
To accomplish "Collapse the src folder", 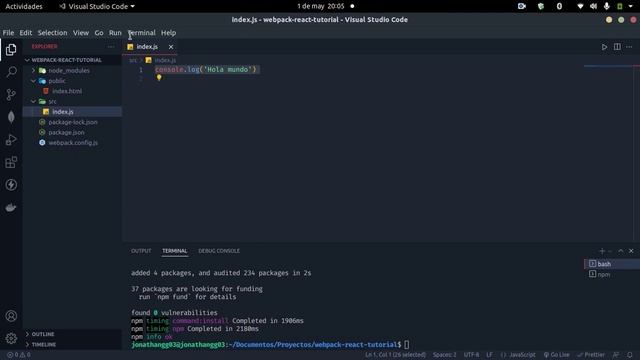I will click(53, 101).
